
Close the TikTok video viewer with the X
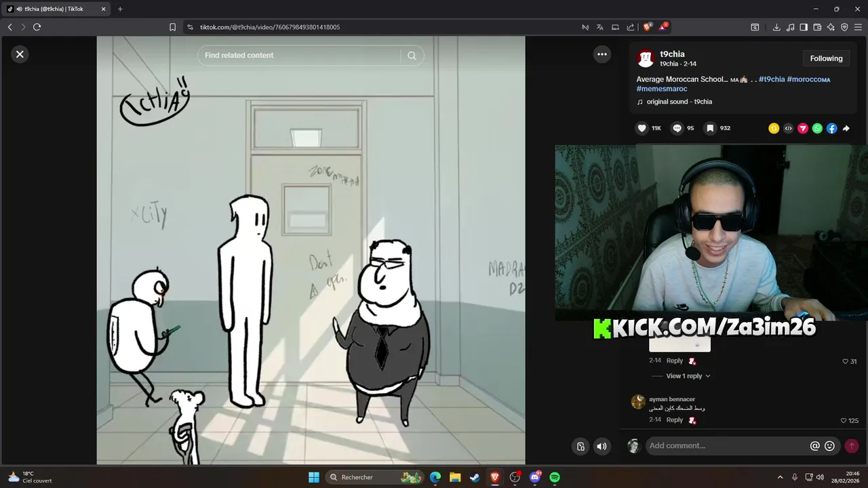click(x=20, y=54)
